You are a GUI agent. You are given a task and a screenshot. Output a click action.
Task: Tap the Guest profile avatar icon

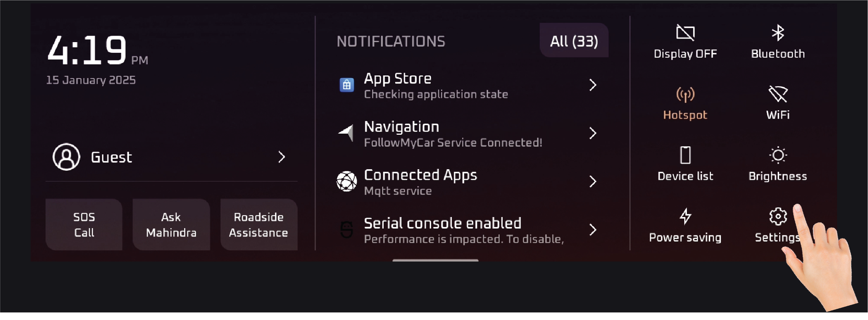[66, 157]
